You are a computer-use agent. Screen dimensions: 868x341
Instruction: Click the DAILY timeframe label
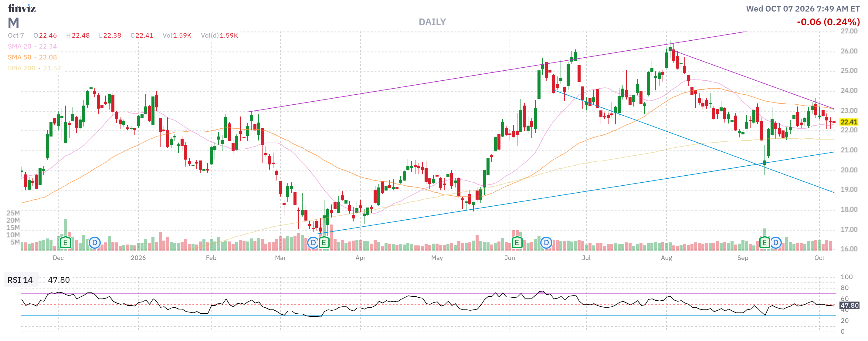tap(432, 22)
